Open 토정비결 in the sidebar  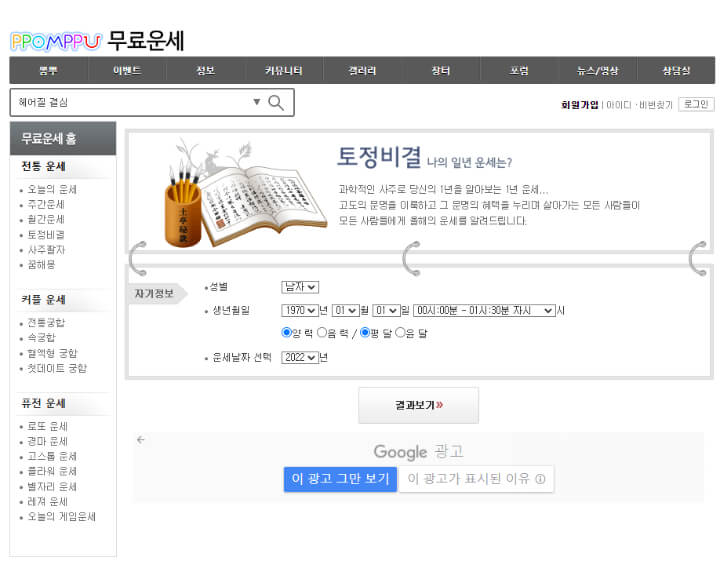coord(46,235)
